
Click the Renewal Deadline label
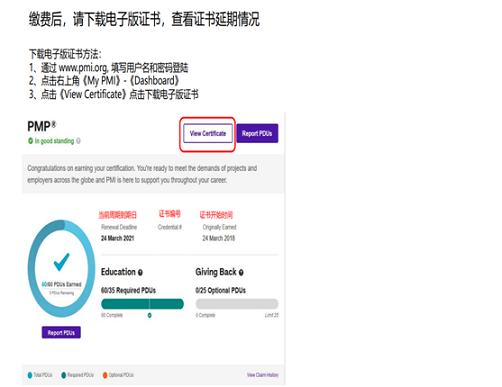coord(119,227)
